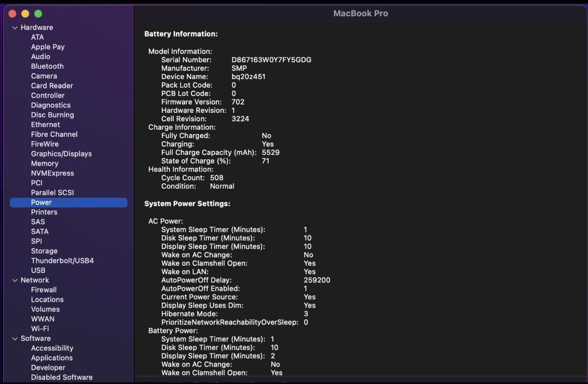The width and height of the screenshot is (588, 384).
Task: Select PCI in the sidebar
Action: [37, 183]
